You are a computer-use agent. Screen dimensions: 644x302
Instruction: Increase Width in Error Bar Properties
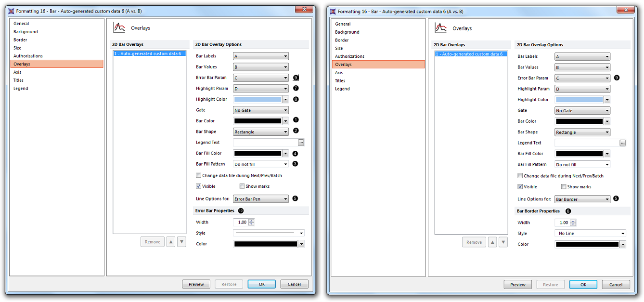tap(251, 221)
